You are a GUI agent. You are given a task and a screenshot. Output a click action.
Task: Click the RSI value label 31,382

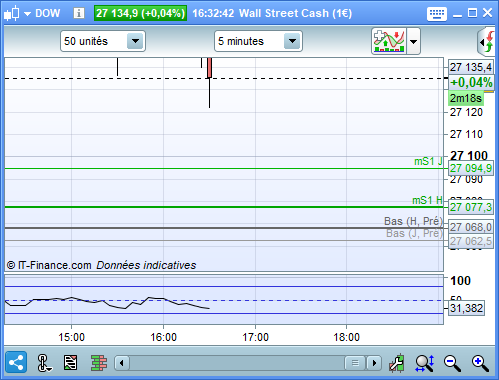coord(466,308)
